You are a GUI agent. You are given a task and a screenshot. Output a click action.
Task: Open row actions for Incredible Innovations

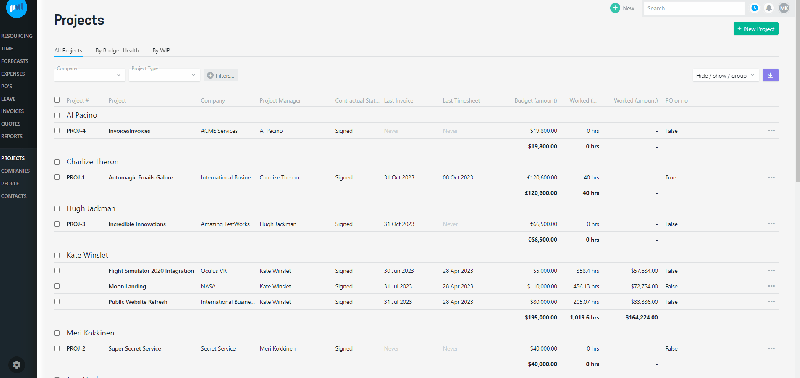771,224
